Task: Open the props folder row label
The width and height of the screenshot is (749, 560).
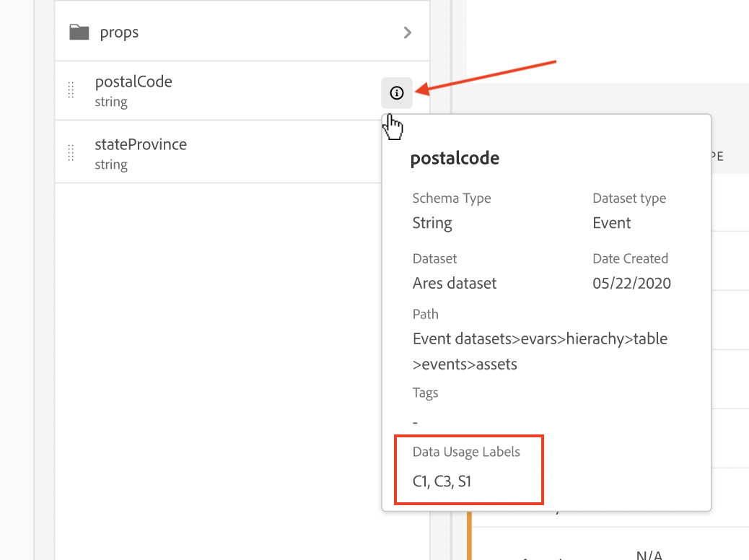Action: [x=119, y=32]
